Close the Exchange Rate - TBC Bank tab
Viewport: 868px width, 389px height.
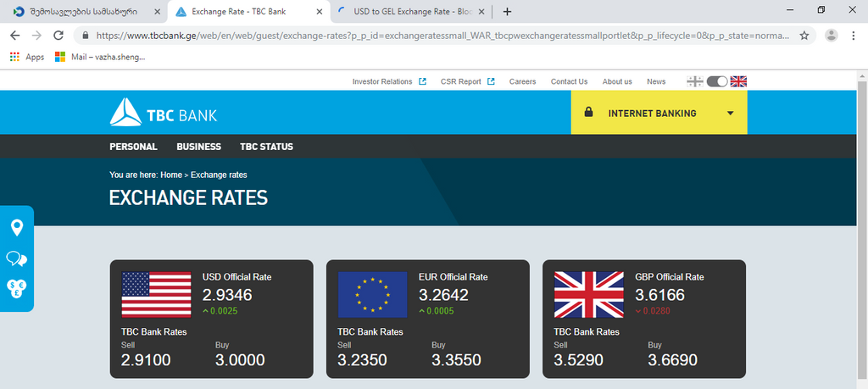(x=320, y=12)
